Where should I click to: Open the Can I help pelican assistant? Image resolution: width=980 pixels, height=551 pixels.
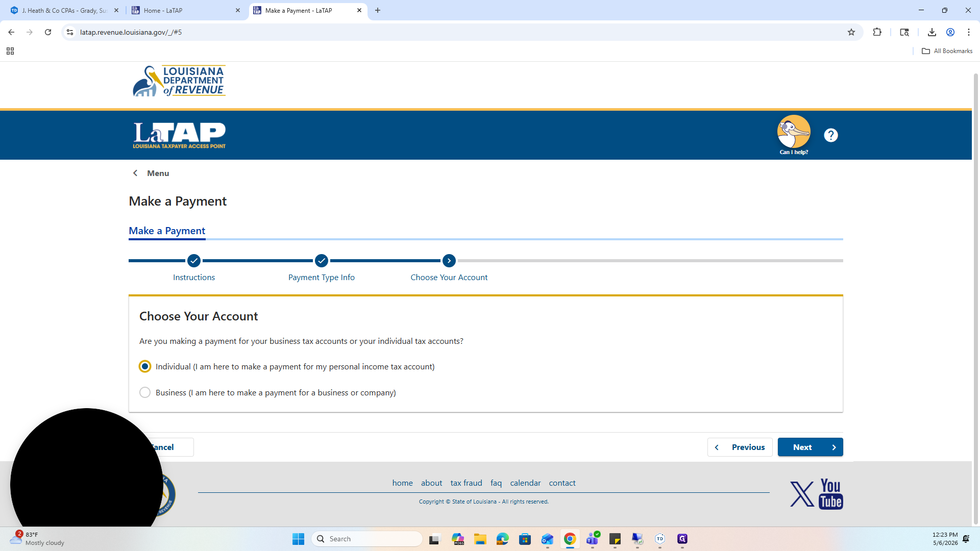[x=794, y=135]
